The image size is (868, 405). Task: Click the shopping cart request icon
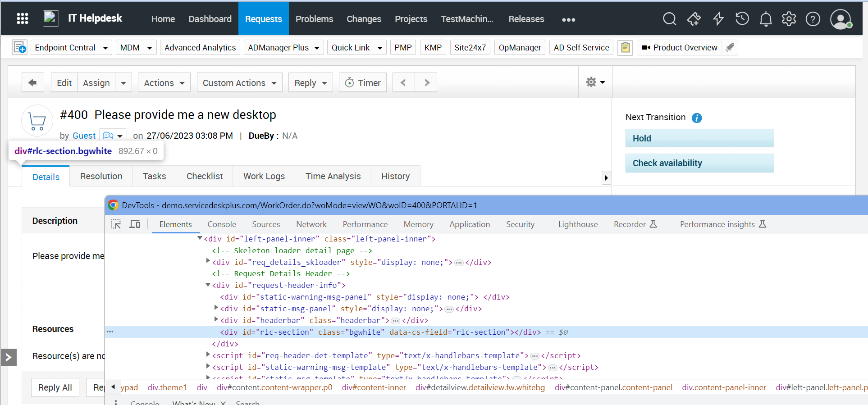37,121
